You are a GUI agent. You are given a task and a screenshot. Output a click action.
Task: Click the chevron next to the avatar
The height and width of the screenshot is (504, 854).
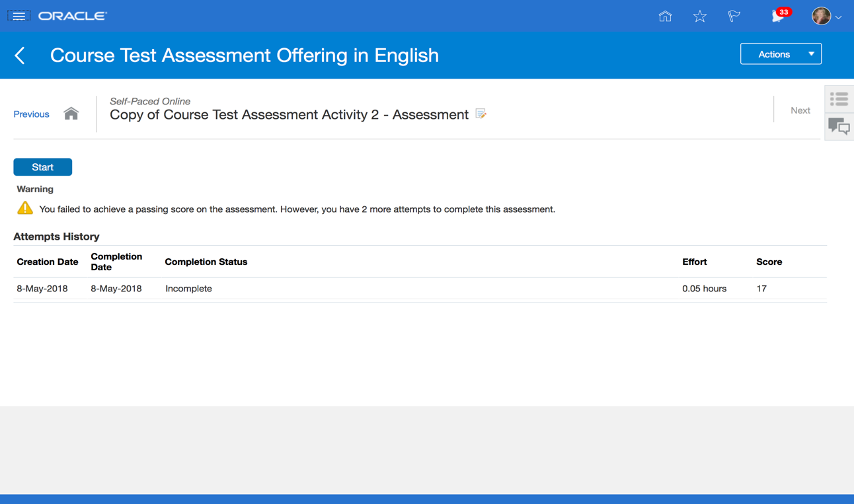pos(839,18)
